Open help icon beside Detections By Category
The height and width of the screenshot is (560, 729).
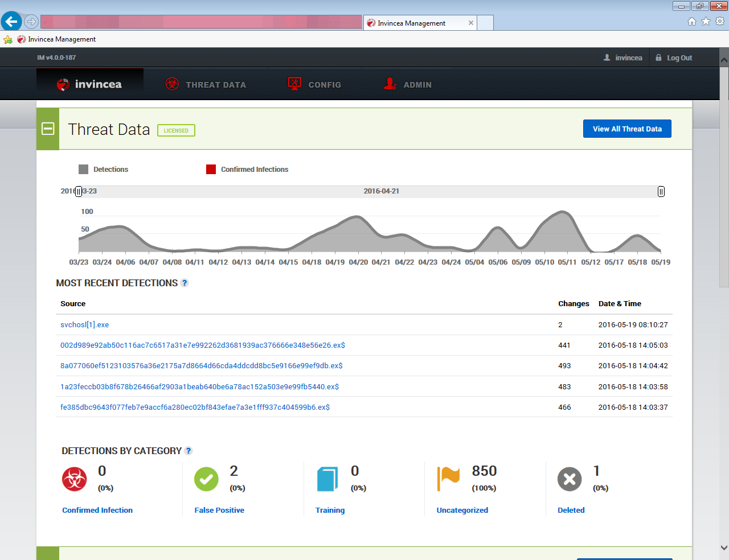(189, 451)
